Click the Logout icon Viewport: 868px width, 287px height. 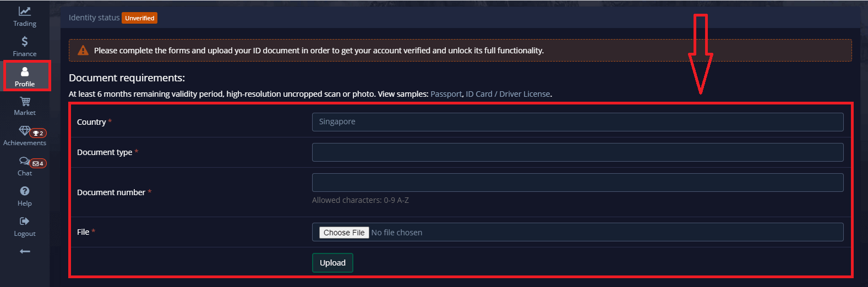25,222
